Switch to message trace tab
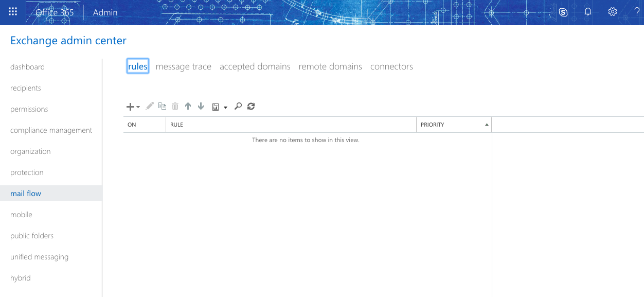The width and height of the screenshot is (644, 297). (184, 66)
